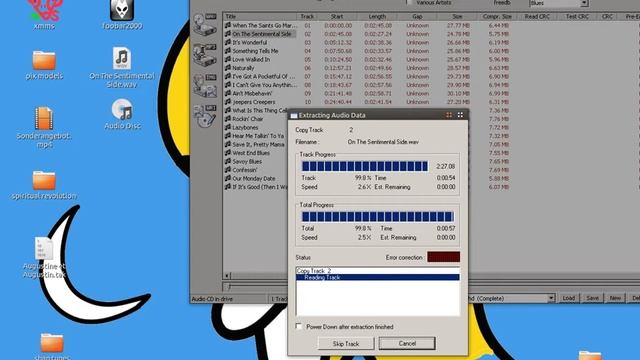Toggle the Various Artists checkbox

pos(409,2)
